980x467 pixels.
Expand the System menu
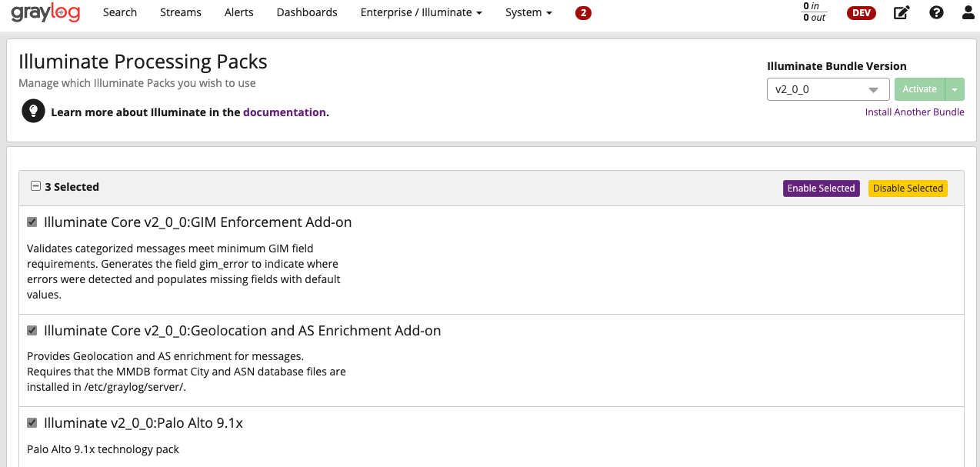point(528,12)
